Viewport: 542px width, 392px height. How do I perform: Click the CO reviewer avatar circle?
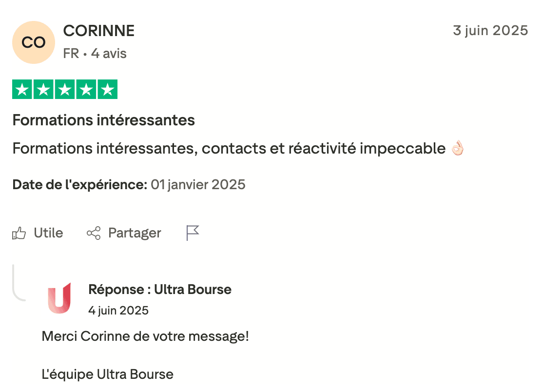[x=33, y=42]
